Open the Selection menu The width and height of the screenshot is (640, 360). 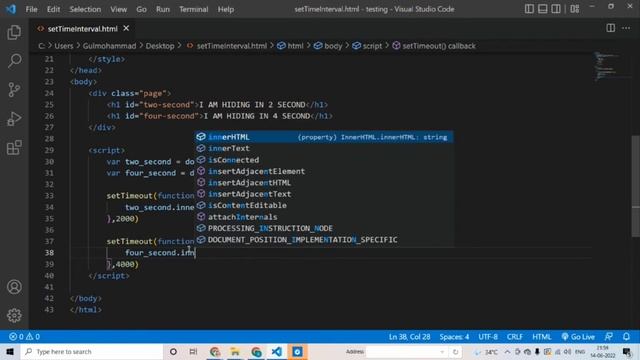85,9
